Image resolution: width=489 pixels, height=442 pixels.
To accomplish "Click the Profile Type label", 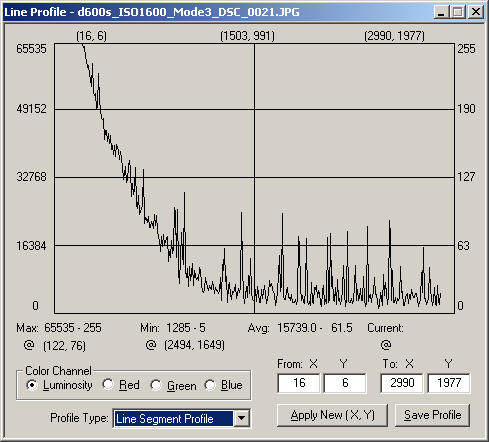I will coord(79,418).
